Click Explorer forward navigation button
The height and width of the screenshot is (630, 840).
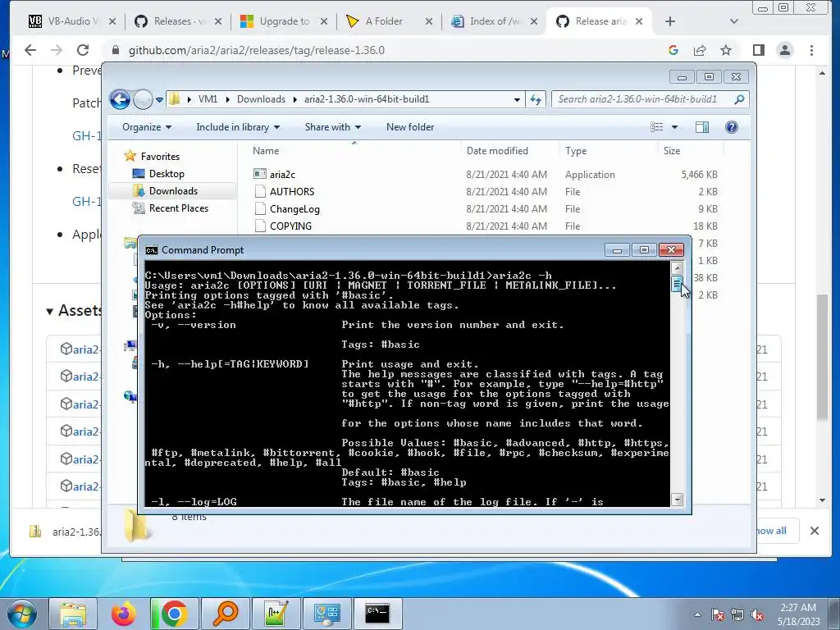coord(143,99)
